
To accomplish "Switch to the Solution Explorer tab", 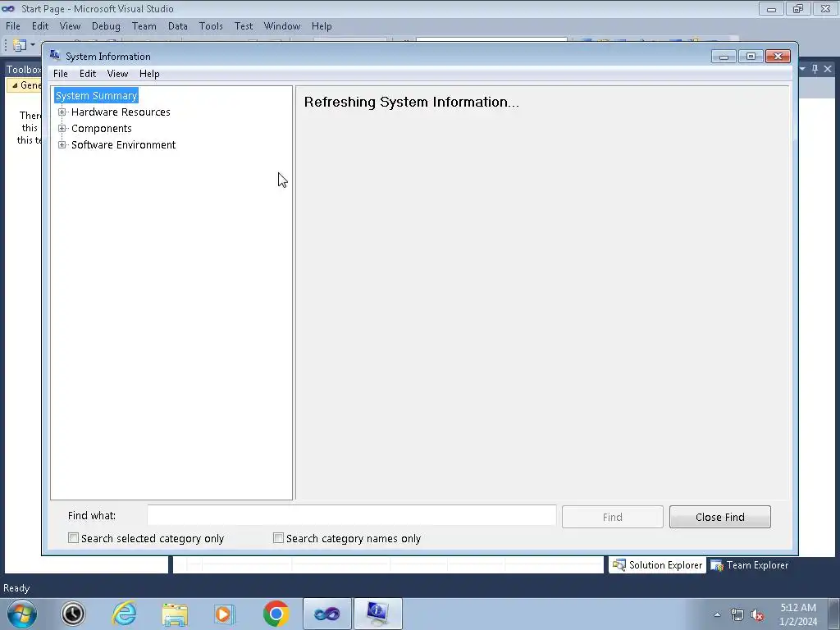I will point(657,565).
